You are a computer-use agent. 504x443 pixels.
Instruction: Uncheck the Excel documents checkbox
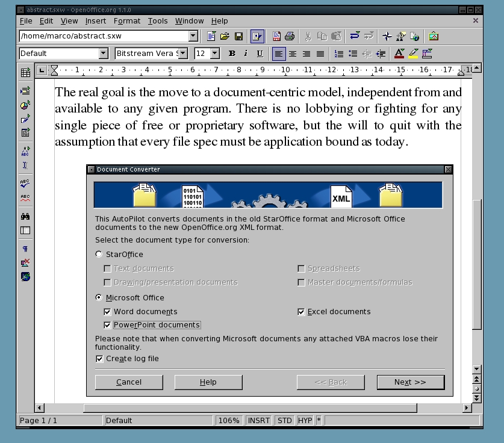302,312
